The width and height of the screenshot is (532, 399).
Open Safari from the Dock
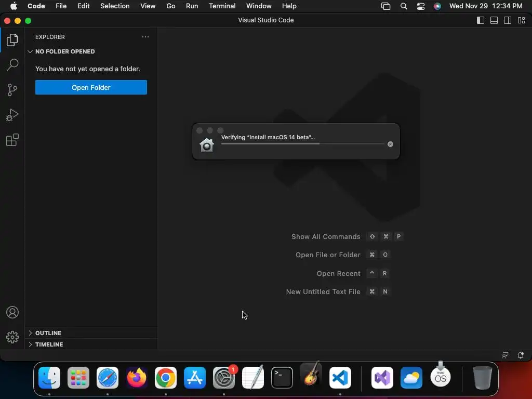click(108, 378)
